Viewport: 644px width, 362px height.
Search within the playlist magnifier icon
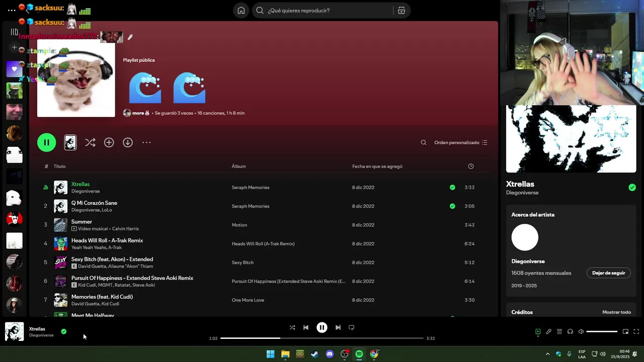point(424,142)
